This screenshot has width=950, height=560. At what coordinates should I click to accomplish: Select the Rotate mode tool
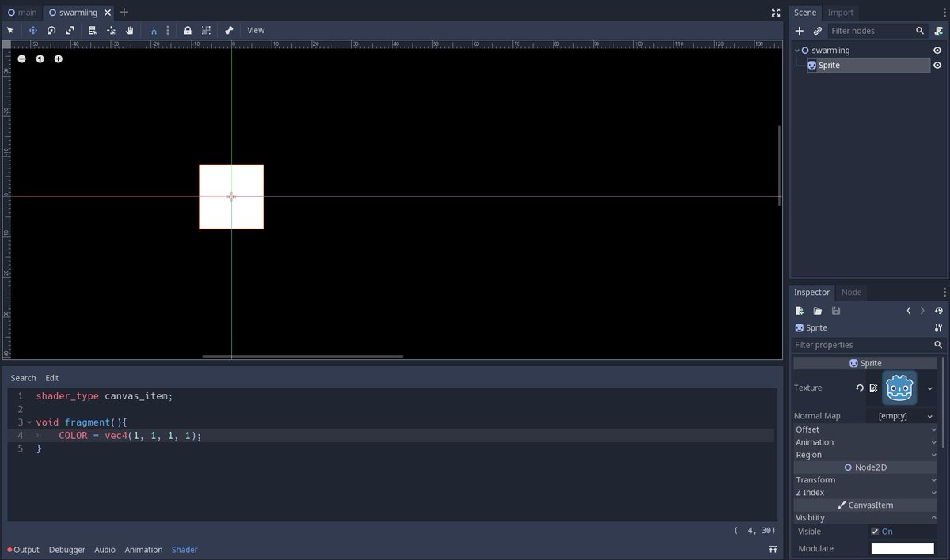[x=51, y=30]
